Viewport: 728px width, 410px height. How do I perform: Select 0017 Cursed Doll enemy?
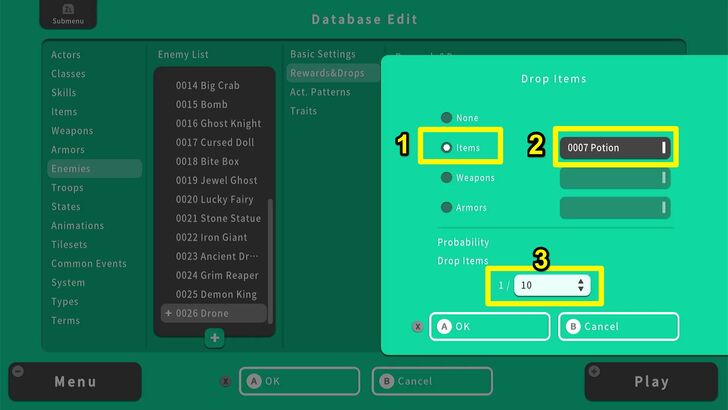[214, 143]
